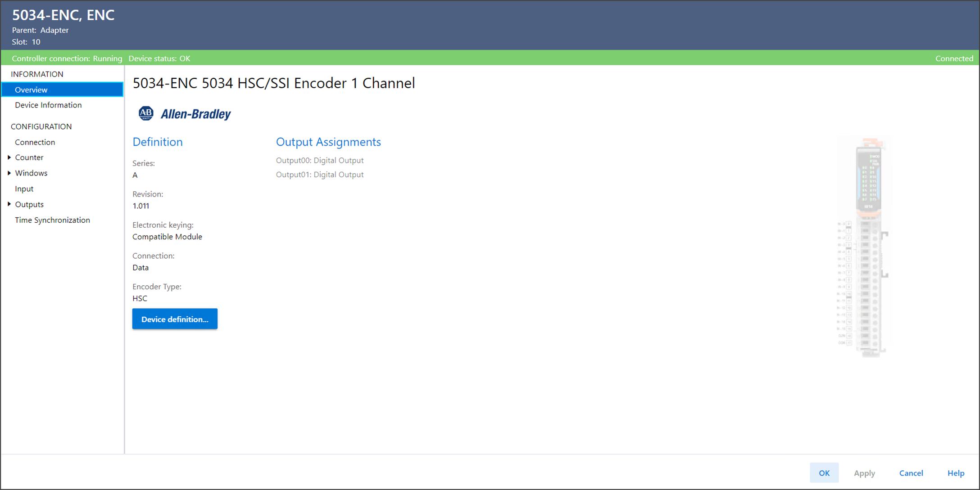Open Time Synchronization settings

click(52, 220)
